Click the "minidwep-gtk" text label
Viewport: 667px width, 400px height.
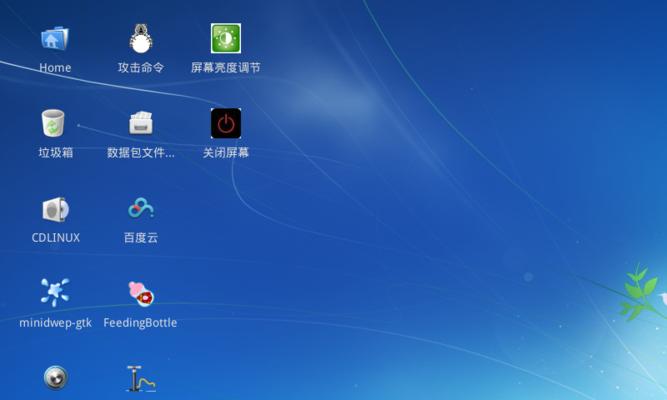point(55,323)
